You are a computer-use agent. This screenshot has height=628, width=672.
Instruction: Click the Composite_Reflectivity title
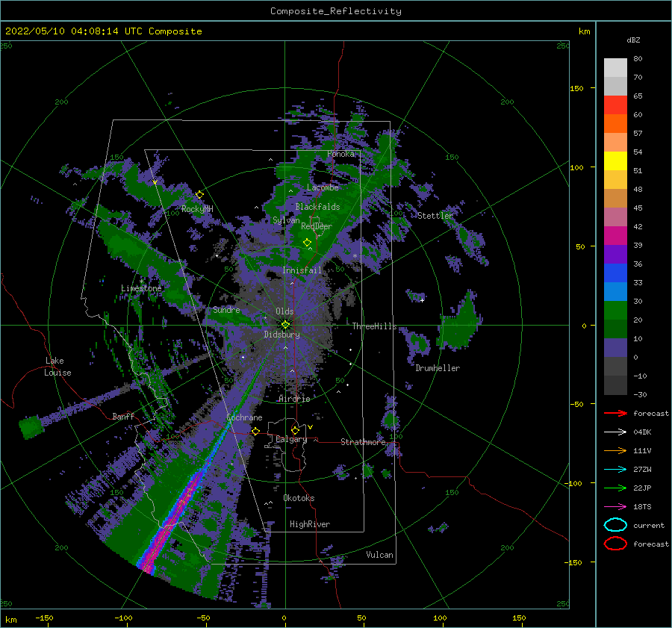click(336, 11)
